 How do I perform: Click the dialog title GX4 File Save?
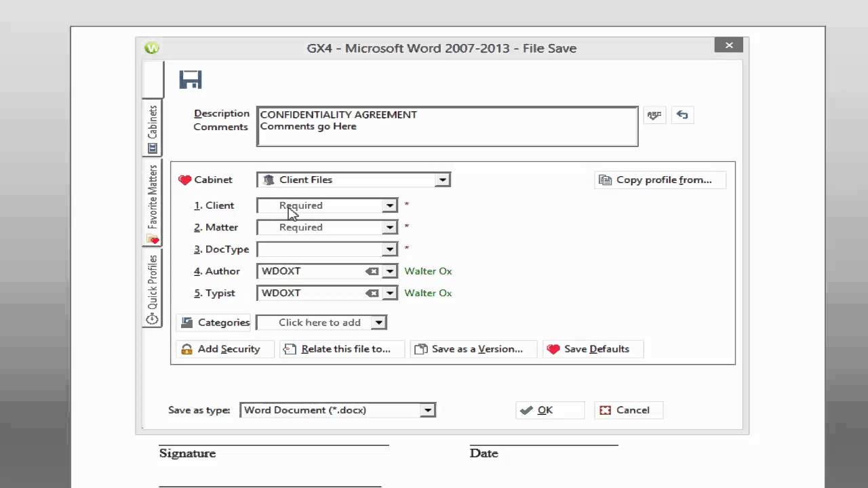pos(441,48)
